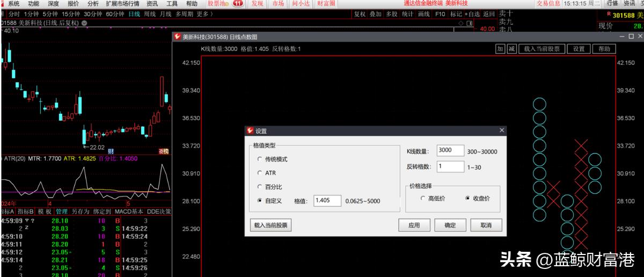This screenshot has height=277, width=644.
Task: Add stock with +自选
Action: pos(472,14)
